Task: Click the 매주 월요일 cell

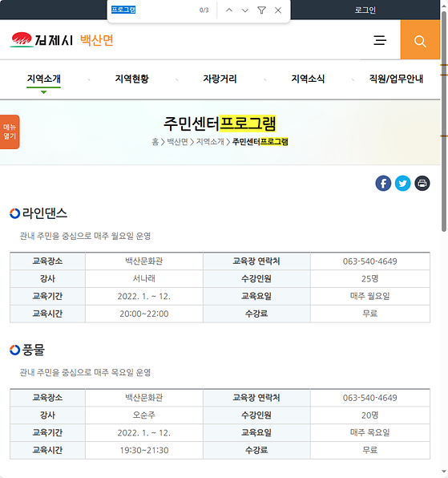Action: pyautogui.click(x=370, y=296)
